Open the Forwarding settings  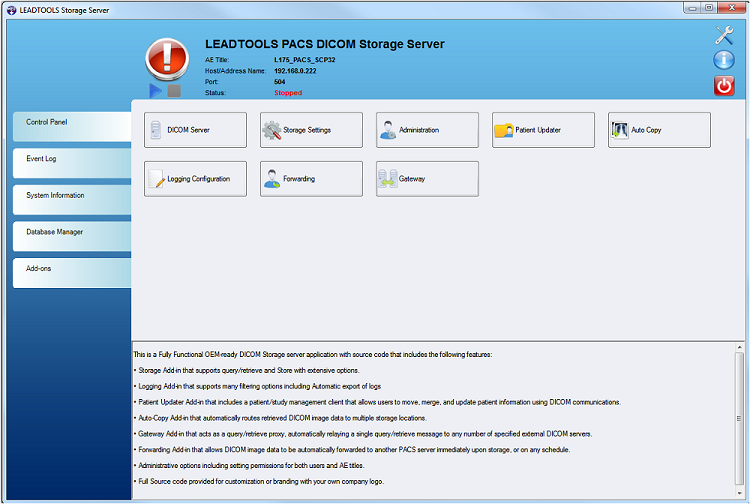[x=311, y=179]
